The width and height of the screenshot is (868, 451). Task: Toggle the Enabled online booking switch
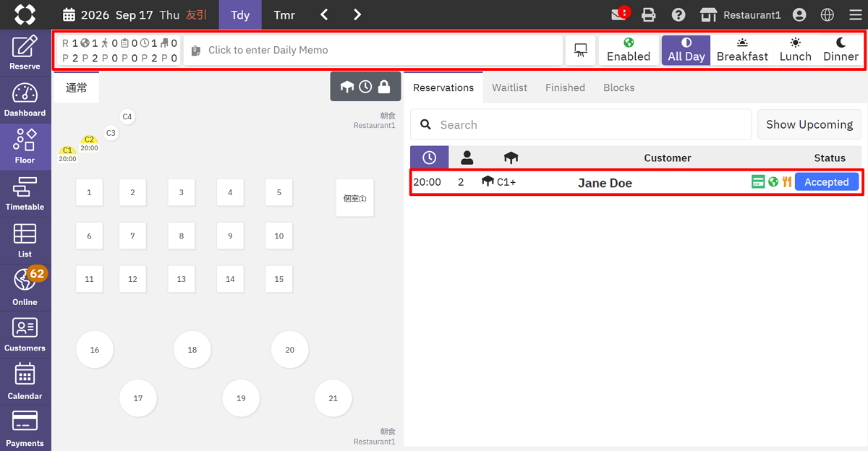point(629,51)
